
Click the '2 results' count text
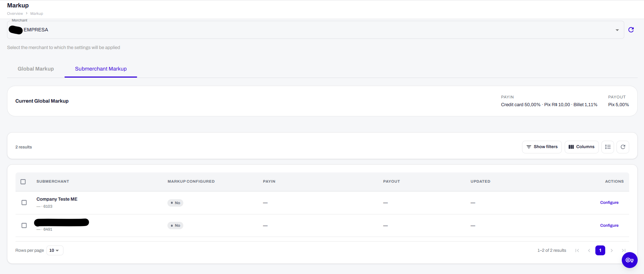click(x=24, y=147)
